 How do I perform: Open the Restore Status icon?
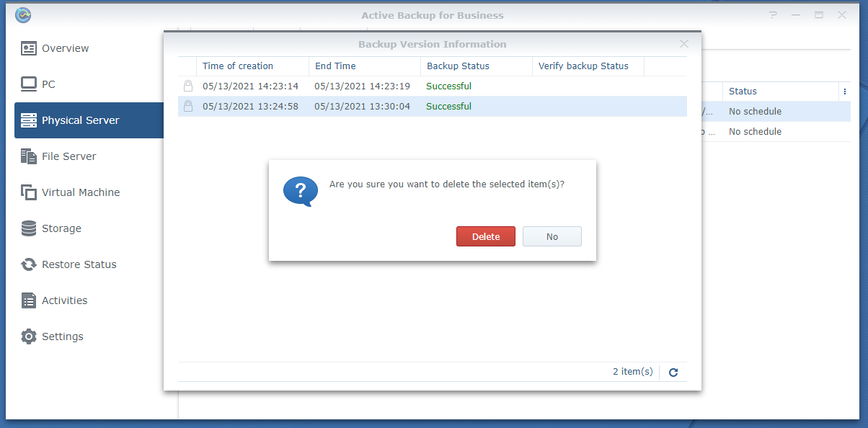tap(29, 264)
